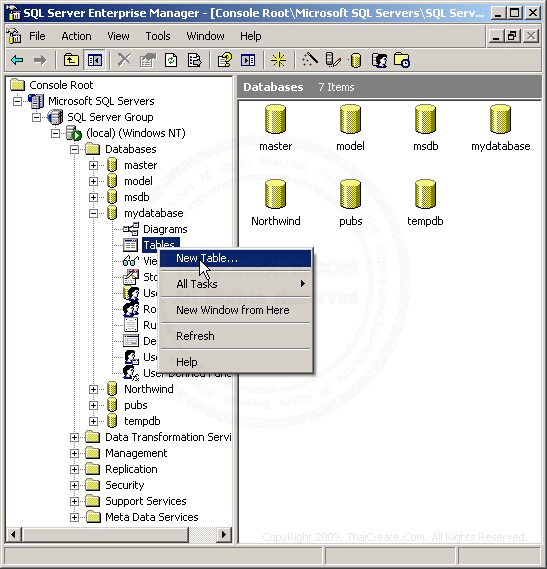Expand the Data Transformation Services folder
Image resolution: width=547 pixels, height=569 pixels.
74,437
